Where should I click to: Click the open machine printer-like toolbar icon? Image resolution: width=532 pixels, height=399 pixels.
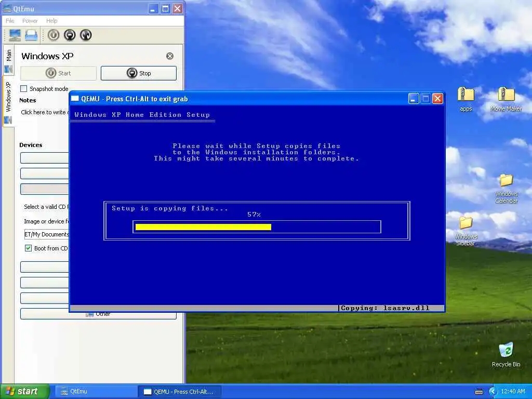click(31, 35)
